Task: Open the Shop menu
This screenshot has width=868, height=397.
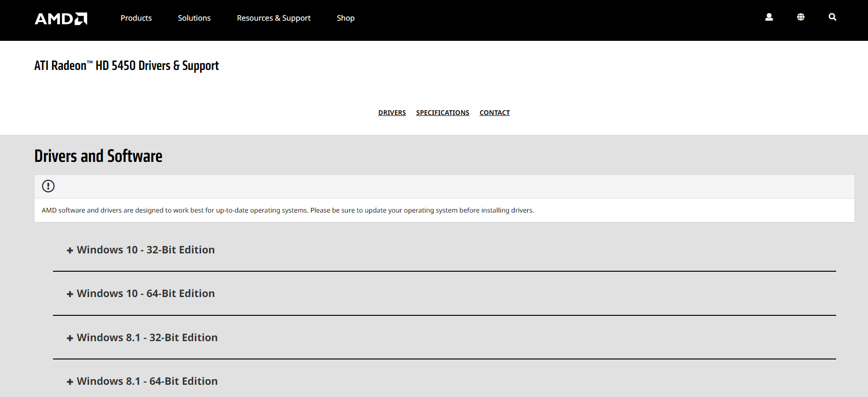Action: click(346, 18)
